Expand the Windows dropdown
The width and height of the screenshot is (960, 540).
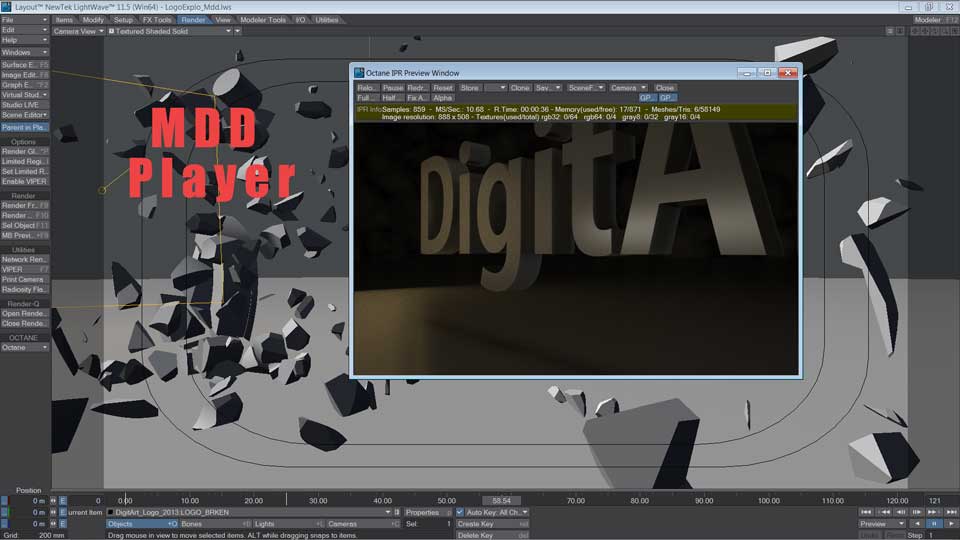coord(24,53)
